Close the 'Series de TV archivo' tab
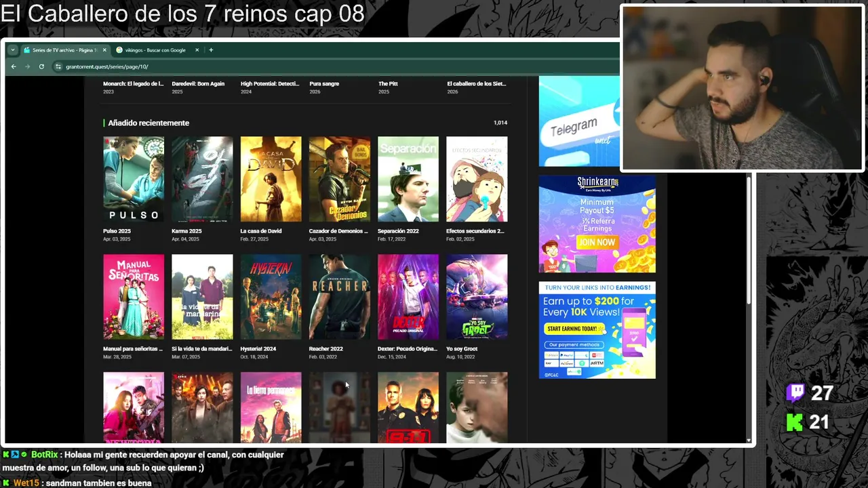The width and height of the screenshot is (868, 488). tap(104, 50)
